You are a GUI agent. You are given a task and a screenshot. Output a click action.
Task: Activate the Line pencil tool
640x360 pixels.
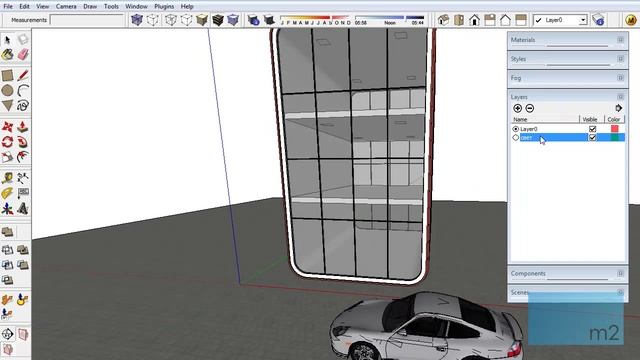point(23,75)
